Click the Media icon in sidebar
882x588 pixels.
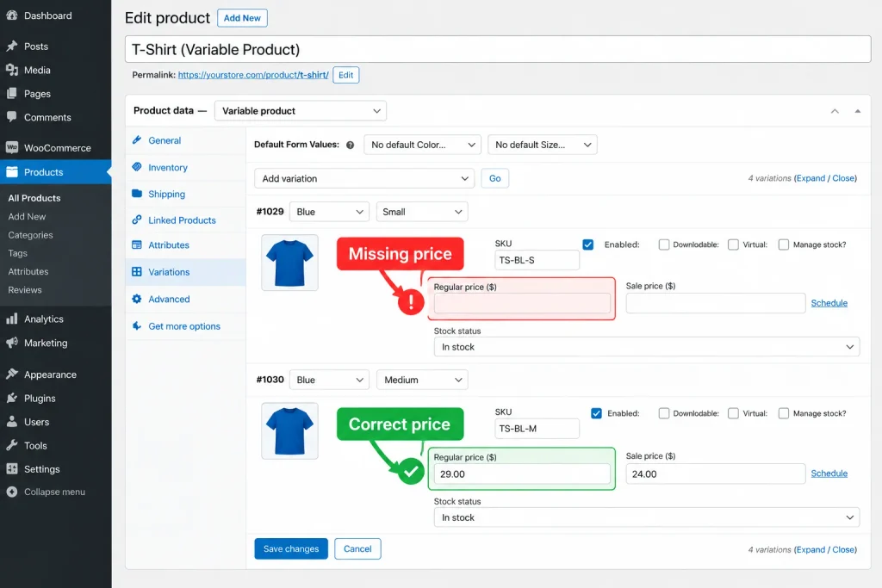pyautogui.click(x=12, y=70)
